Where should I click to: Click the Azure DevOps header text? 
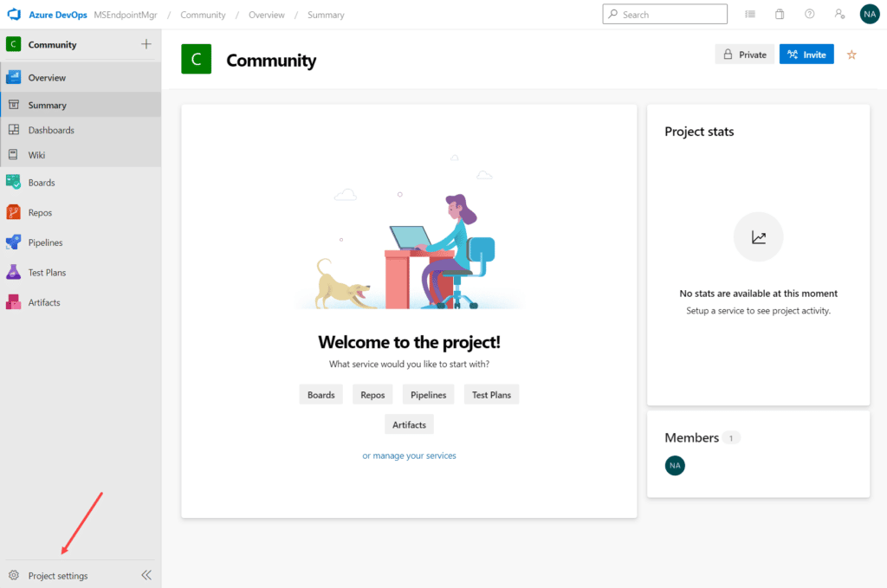(58, 15)
